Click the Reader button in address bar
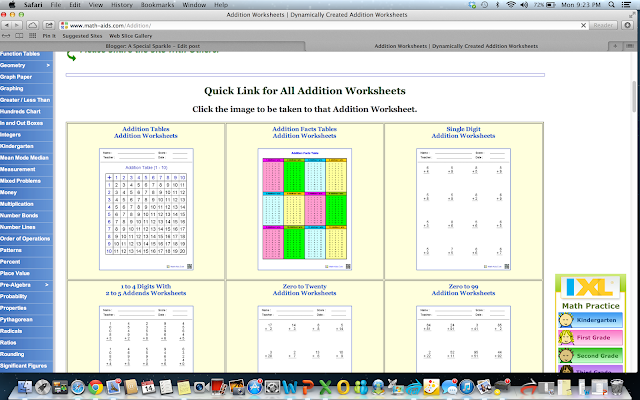Viewport: 640px width, 400px height. (603, 25)
